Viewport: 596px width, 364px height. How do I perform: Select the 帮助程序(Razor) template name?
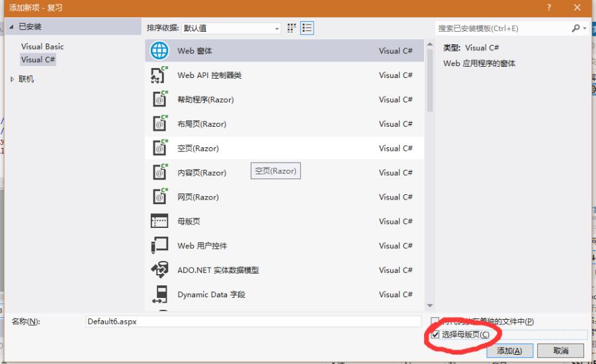(x=206, y=100)
